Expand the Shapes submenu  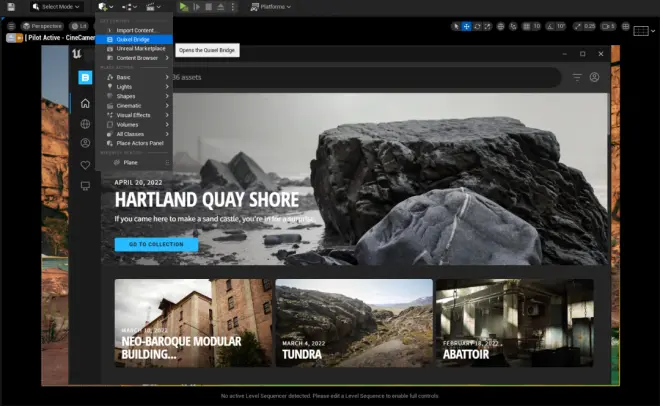[x=134, y=96]
